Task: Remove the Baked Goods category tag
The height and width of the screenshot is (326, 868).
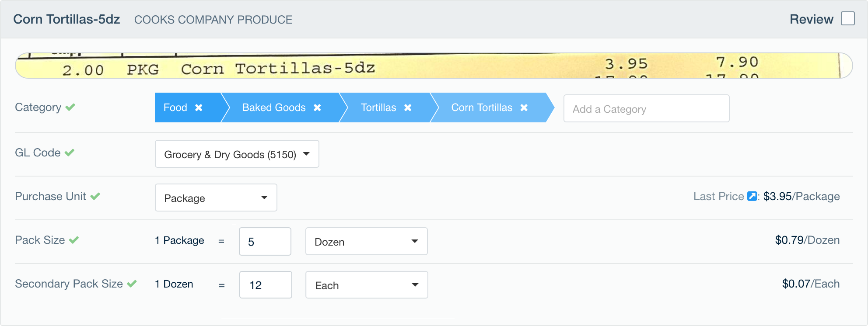Action: coord(318,108)
